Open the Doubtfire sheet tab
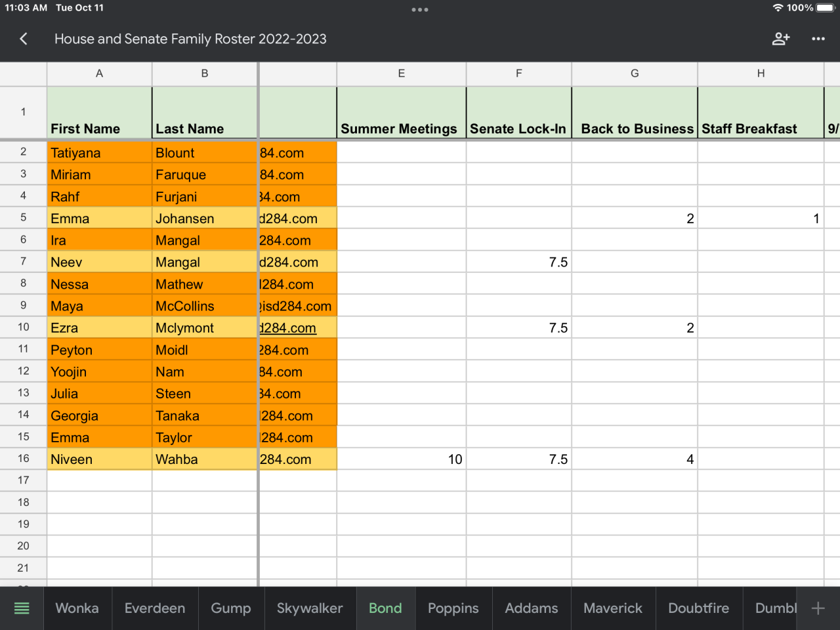The width and height of the screenshot is (840, 630). click(698, 608)
